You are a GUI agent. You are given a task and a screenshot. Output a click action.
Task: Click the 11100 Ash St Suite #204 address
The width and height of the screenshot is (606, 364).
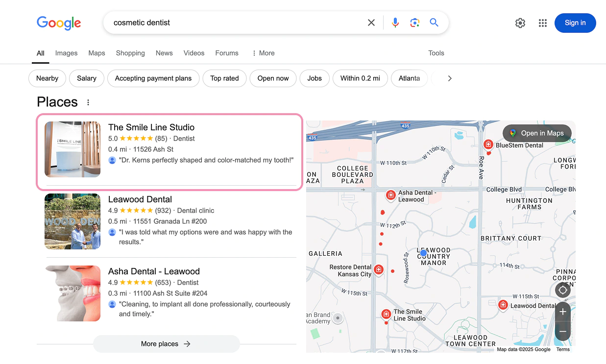point(170,293)
